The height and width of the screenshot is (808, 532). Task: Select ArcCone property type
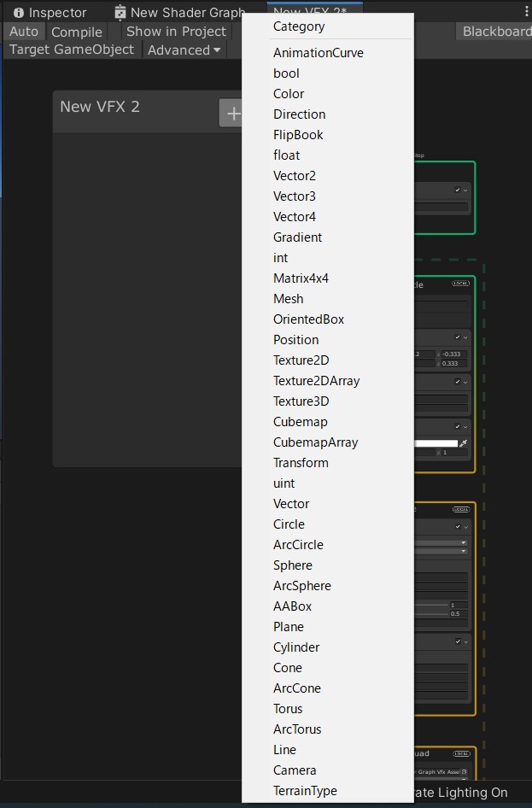pyautogui.click(x=328, y=688)
